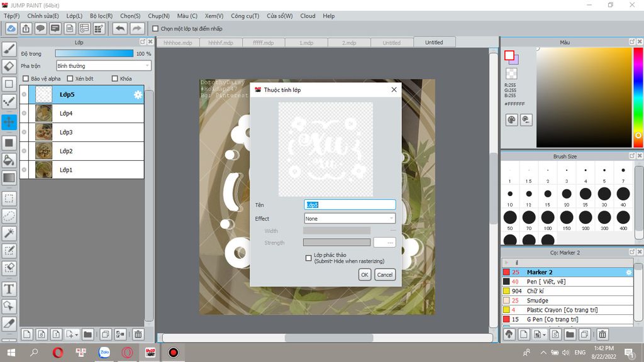Click the rainbow hue strip
644x362 pixels.
click(639, 97)
